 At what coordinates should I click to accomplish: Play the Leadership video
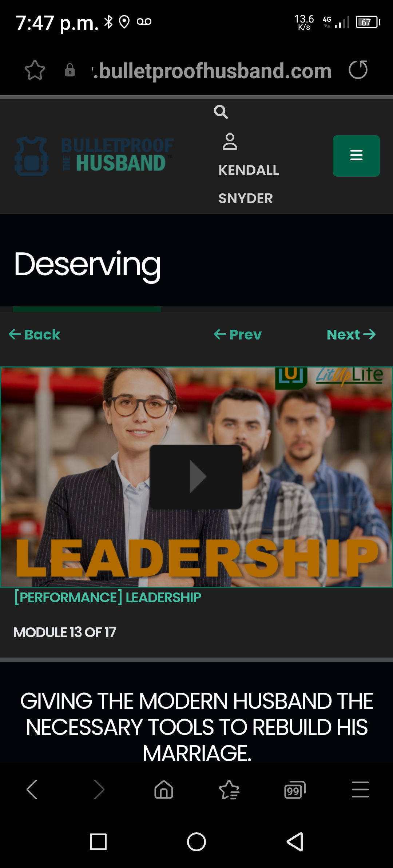pos(196,477)
